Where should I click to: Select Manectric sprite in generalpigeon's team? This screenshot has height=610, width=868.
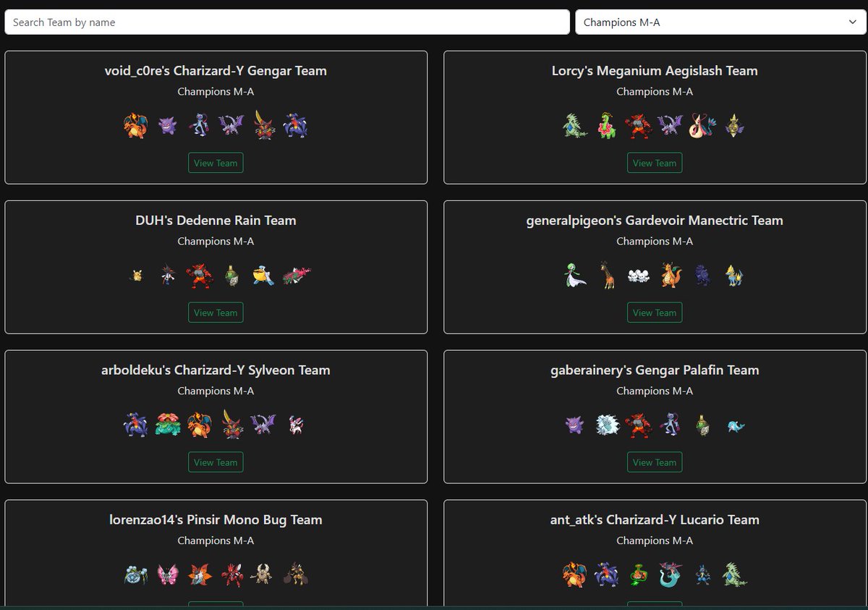click(x=735, y=275)
